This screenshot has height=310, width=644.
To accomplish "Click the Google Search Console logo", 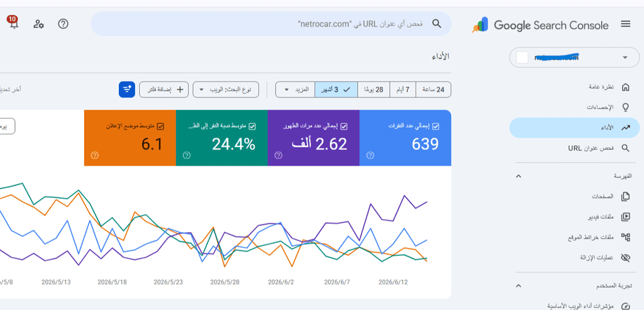I will click(540, 25).
